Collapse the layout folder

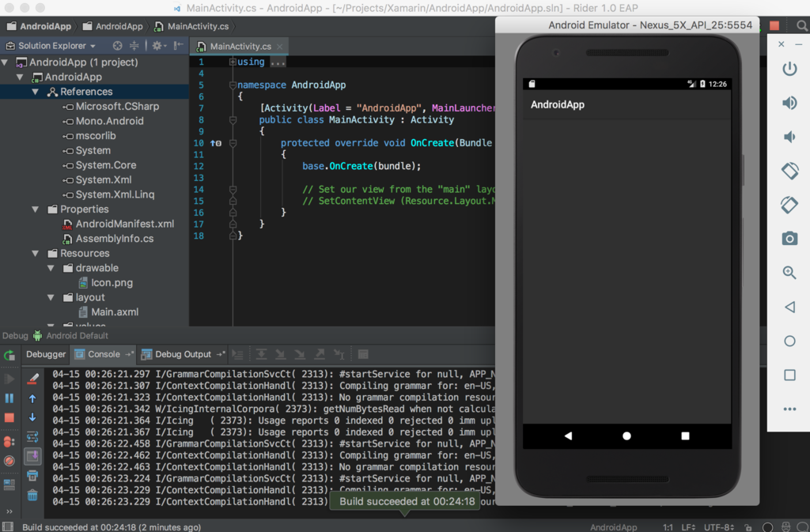pyautogui.click(x=51, y=298)
